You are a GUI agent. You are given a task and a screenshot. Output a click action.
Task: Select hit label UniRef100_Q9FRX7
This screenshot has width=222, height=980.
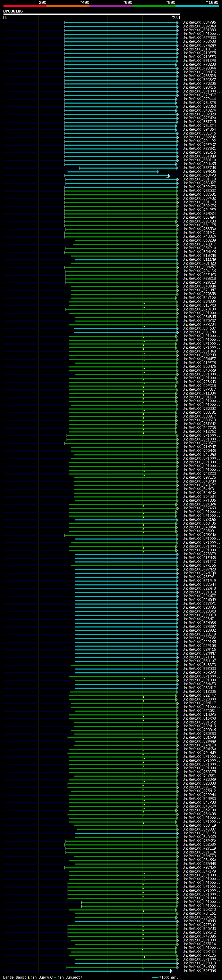[x=199, y=145]
